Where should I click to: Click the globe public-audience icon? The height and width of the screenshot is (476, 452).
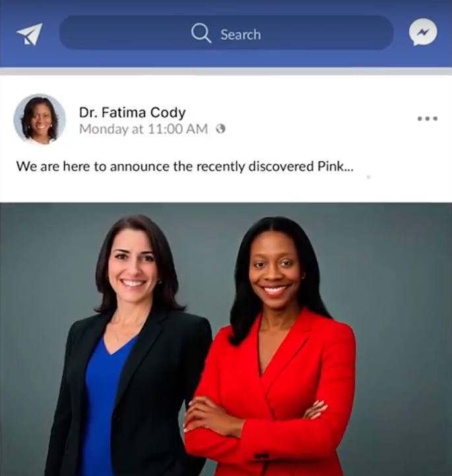pos(220,129)
